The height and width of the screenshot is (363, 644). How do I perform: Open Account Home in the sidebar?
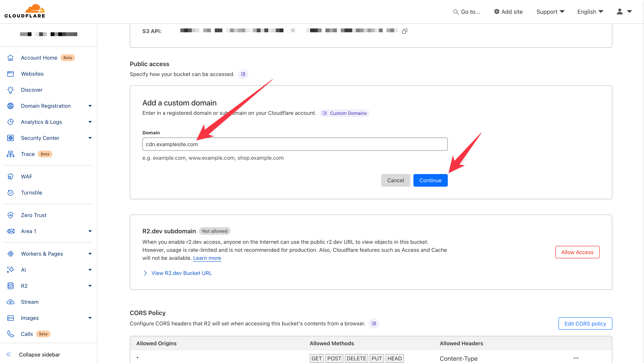39,58
